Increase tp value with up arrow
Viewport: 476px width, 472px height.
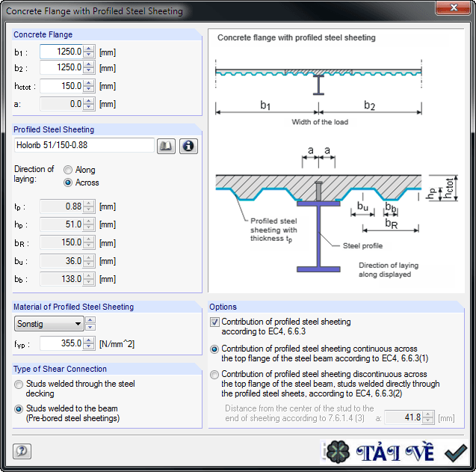point(88,203)
